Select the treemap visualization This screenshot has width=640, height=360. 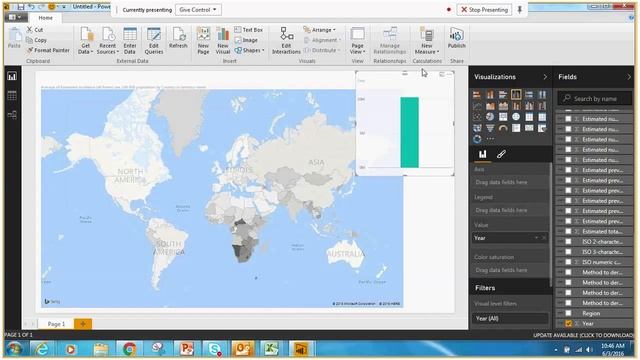coord(503,117)
